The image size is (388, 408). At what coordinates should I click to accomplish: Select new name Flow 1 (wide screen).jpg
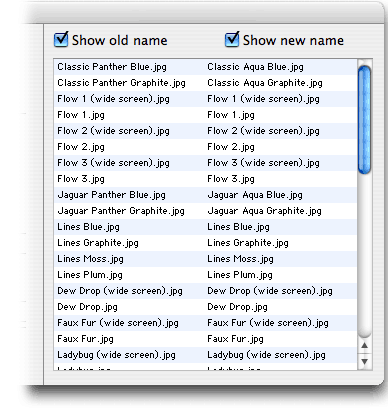tap(263, 99)
